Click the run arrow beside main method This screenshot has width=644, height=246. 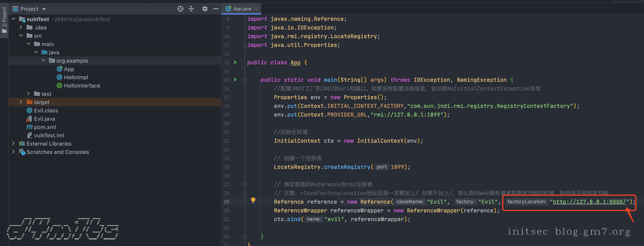point(235,80)
